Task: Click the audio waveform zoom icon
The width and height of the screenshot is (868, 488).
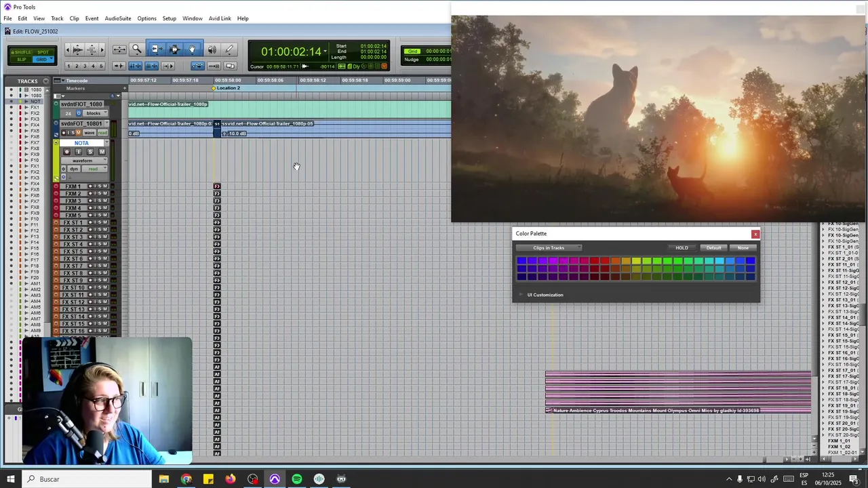Action: tap(78, 49)
